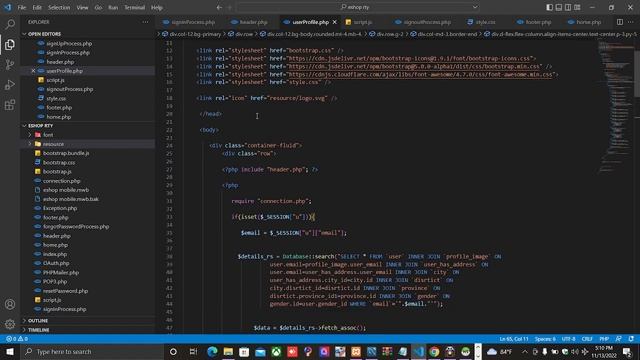Close userProfile.php in Open Editors
This screenshot has width=640, height=360.
click(33, 71)
